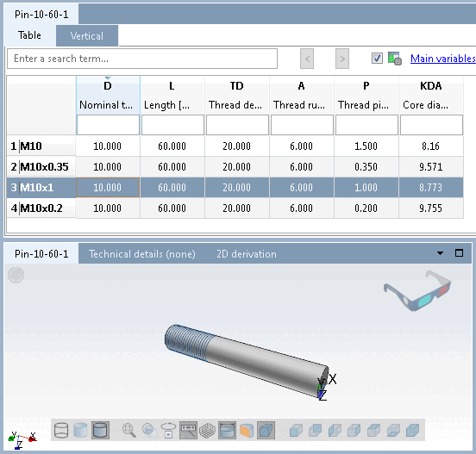
Task: Toggle the Main variables checkbox
Action: coord(377,59)
